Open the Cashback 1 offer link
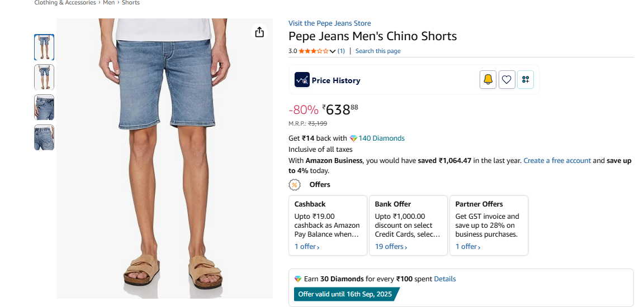The width and height of the screenshot is (644, 307). [307, 247]
